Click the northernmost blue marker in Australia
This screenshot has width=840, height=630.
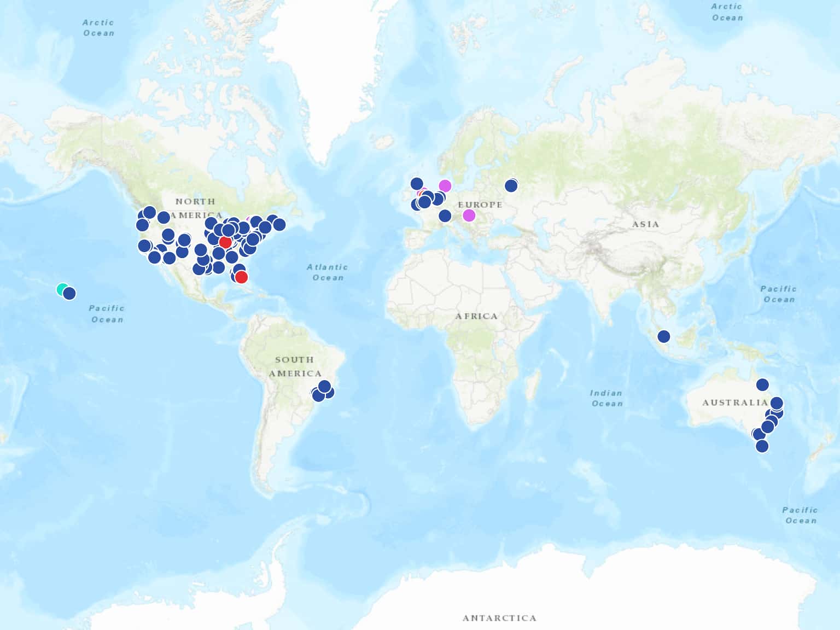762,385
